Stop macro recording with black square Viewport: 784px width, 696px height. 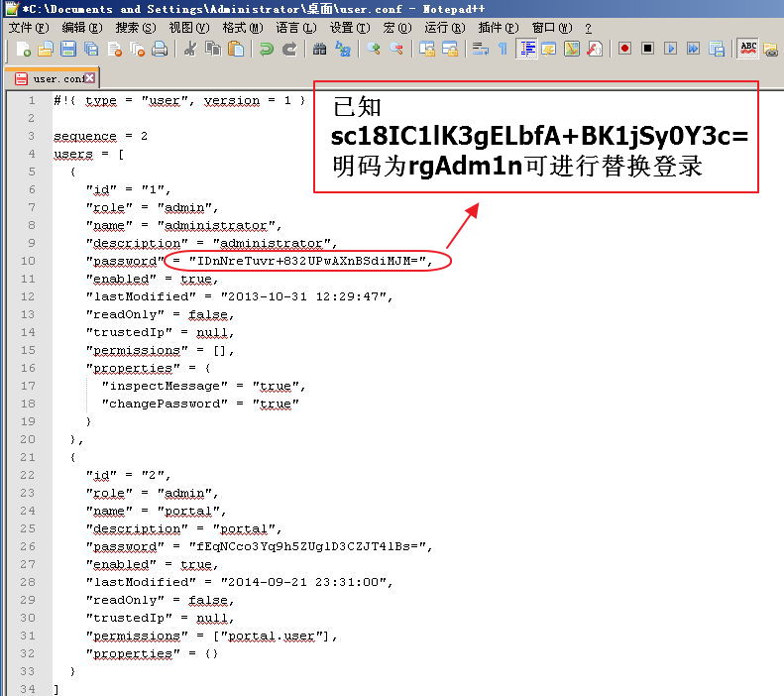tap(647, 49)
